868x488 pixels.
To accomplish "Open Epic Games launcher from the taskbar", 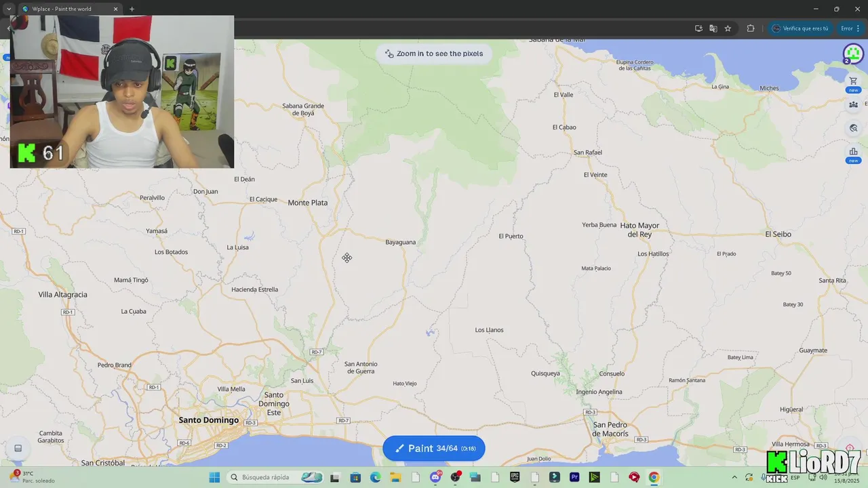I will [515, 477].
